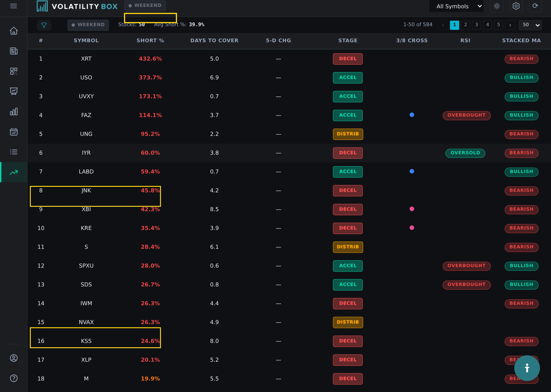Open the user profile icon
The height and width of the screenshot is (392, 551).
(x=14, y=358)
